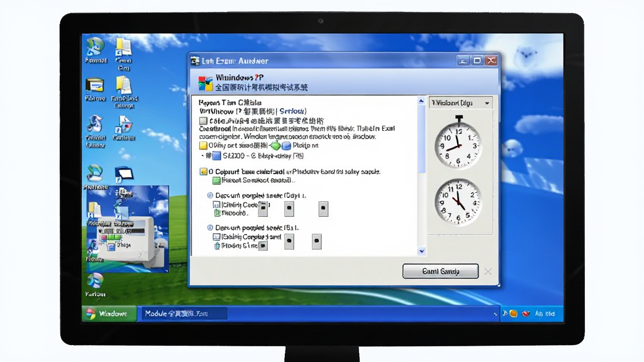
Task: Switch to the Module taskbar button
Action: coord(183,314)
